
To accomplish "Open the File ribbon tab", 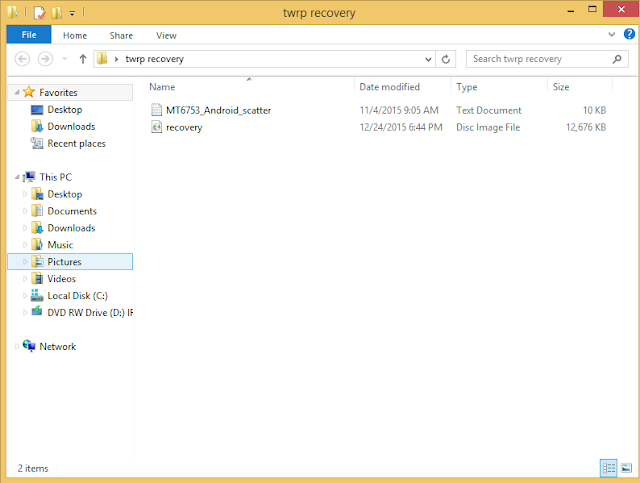I will tap(29, 35).
